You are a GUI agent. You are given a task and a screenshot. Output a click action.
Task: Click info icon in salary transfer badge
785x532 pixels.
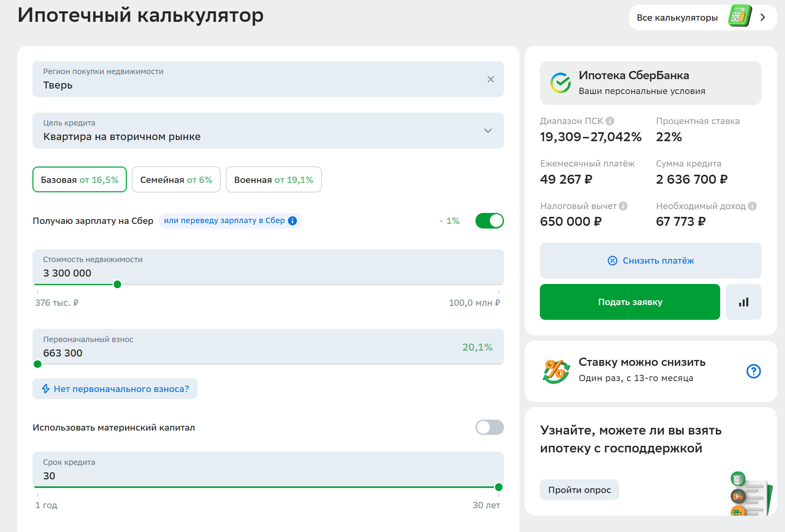tap(292, 221)
